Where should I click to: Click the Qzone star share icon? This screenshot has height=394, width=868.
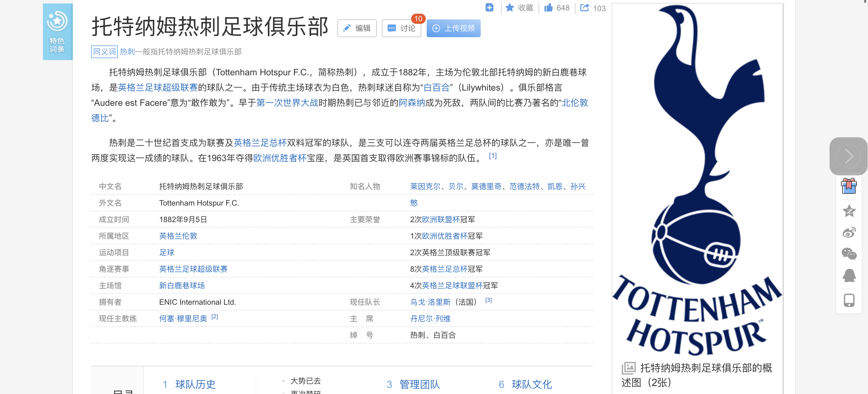(849, 211)
